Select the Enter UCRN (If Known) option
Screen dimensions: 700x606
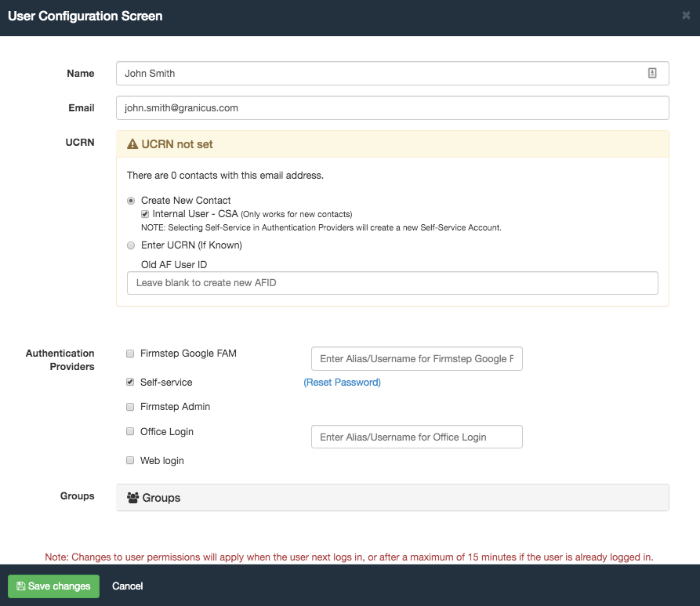coord(130,245)
